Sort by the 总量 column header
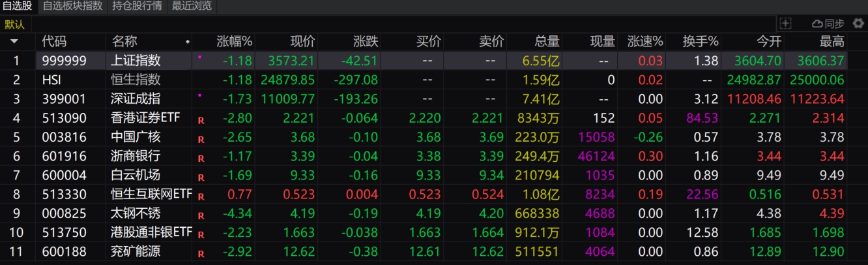Image resolution: width=868 pixels, height=265 pixels. tap(547, 42)
